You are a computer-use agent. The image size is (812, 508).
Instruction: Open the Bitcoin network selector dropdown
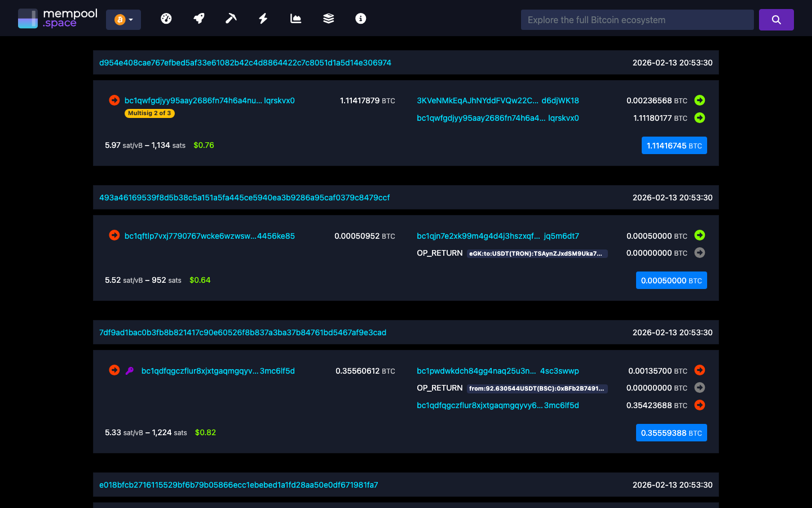click(x=123, y=19)
